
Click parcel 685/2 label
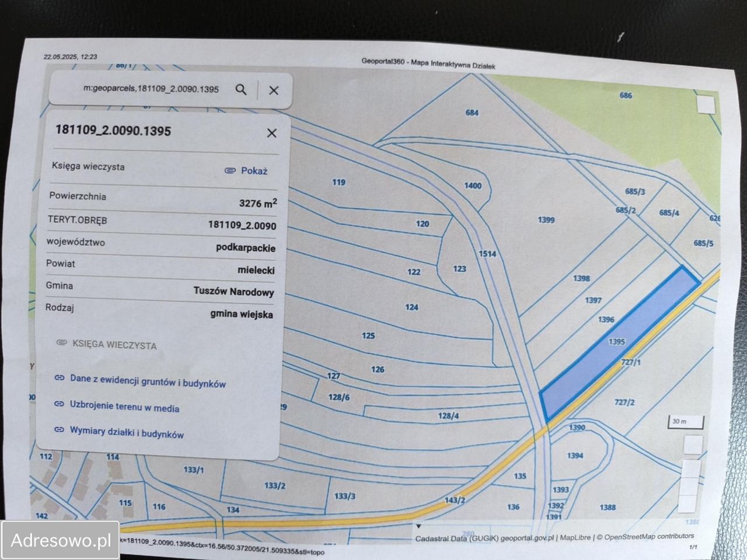pyautogui.click(x=626, y=210)
